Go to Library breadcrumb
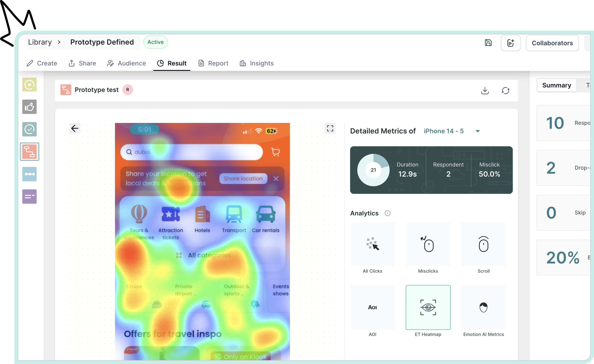The width and height of the screenshot is (594, 364). pos(40,42)
